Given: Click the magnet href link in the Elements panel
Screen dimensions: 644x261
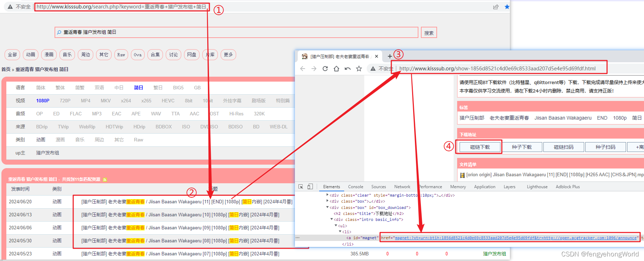Looking at the screenshot, I should click(516, 238).
